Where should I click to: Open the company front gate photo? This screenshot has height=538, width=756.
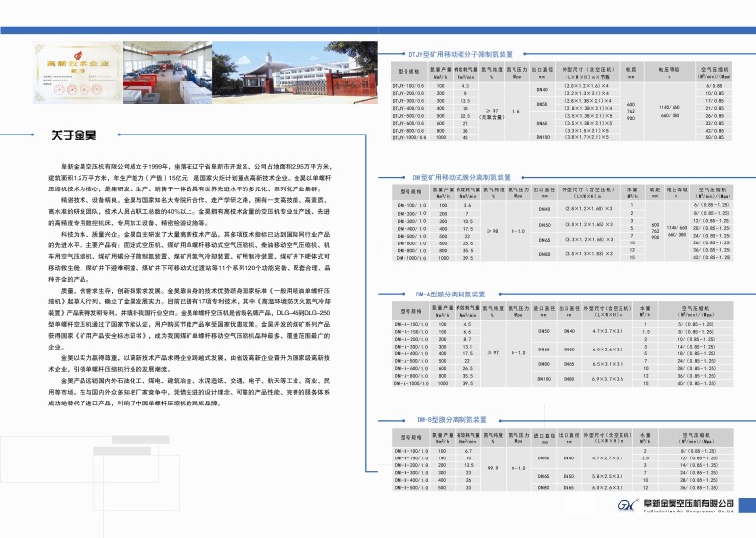296,73
